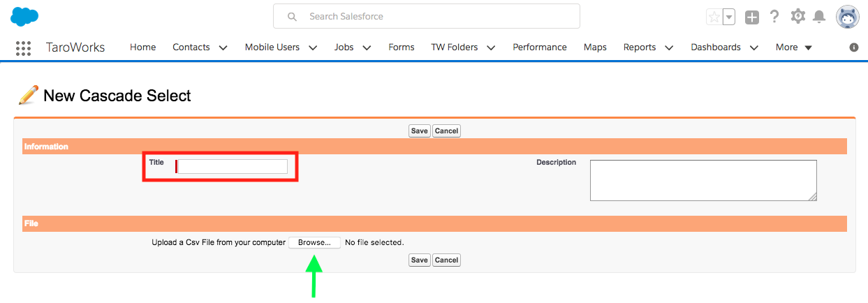The width and height of the screenshot is (868, 303).
Task: Expand the Dashboards dropdown chevron
Action: click(x=754, y=47)
